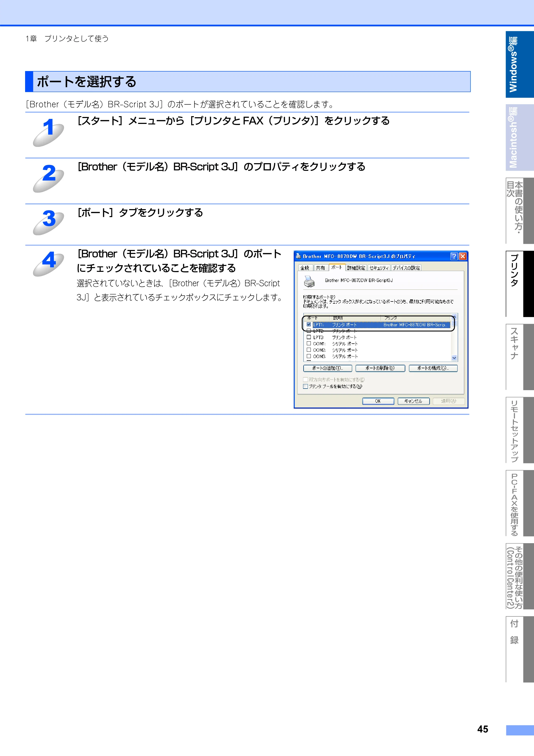Enable プリンタ プールを有効にする checkbox
The width and height of the screenshot is (534, 756).
coord(305,387)
